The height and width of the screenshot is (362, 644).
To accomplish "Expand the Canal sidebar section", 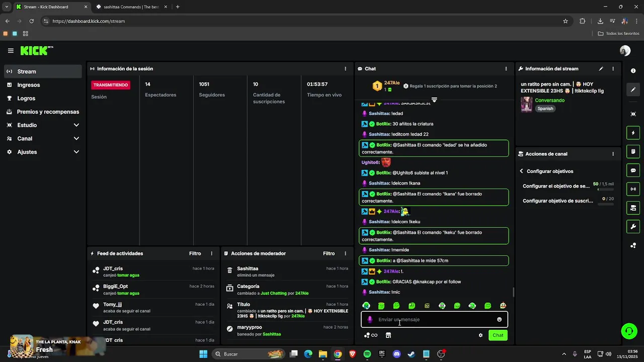I will pos(43,139).
